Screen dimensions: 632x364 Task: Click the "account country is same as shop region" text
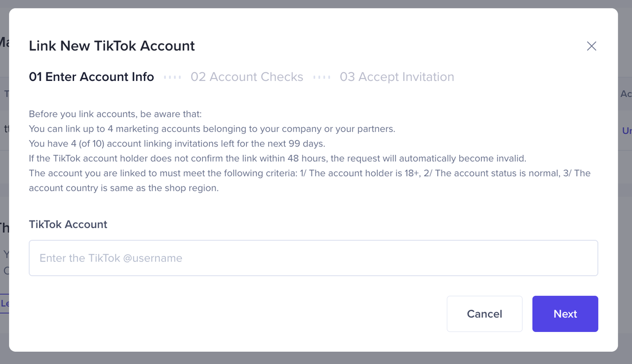[123, 188]
